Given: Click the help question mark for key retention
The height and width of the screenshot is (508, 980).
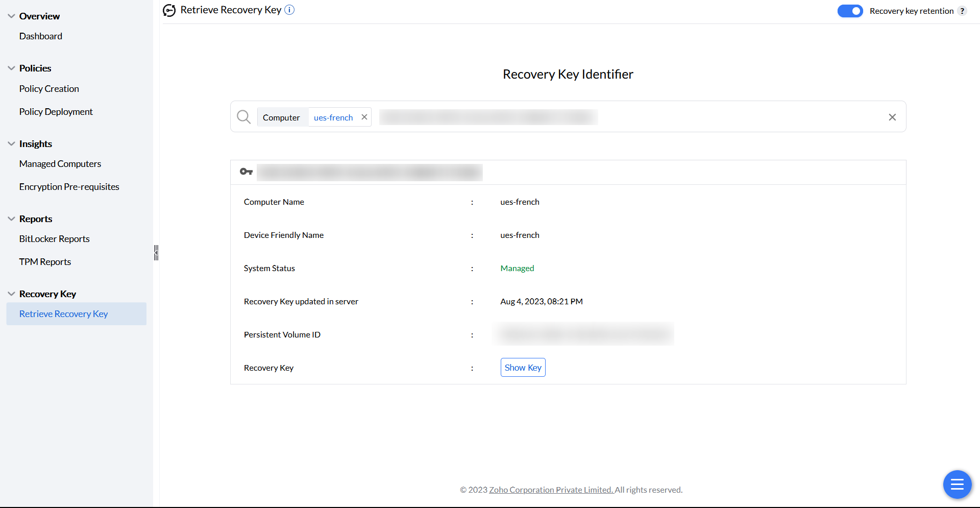Looking at the screenshot, I should 962,11.
